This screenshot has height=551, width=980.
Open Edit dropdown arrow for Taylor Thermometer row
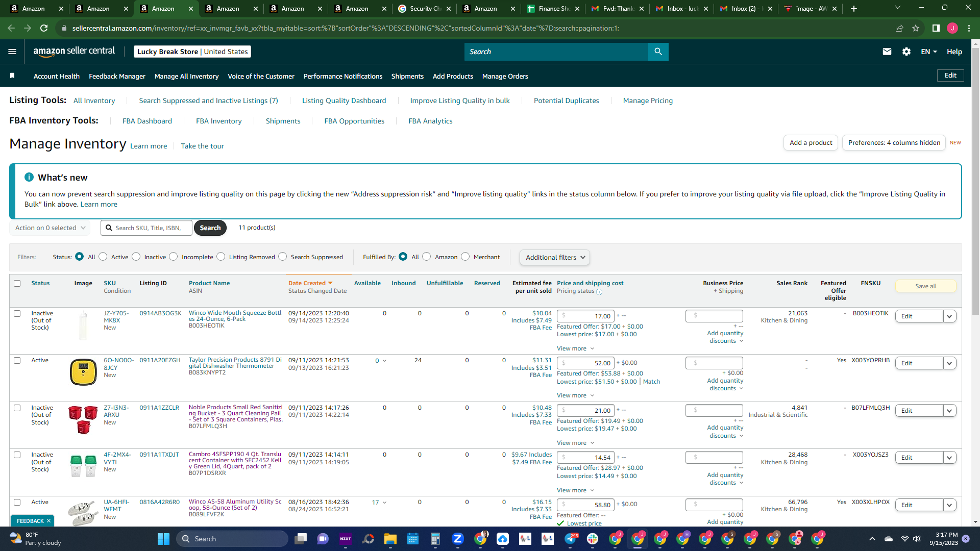click(x=949, y=363)
